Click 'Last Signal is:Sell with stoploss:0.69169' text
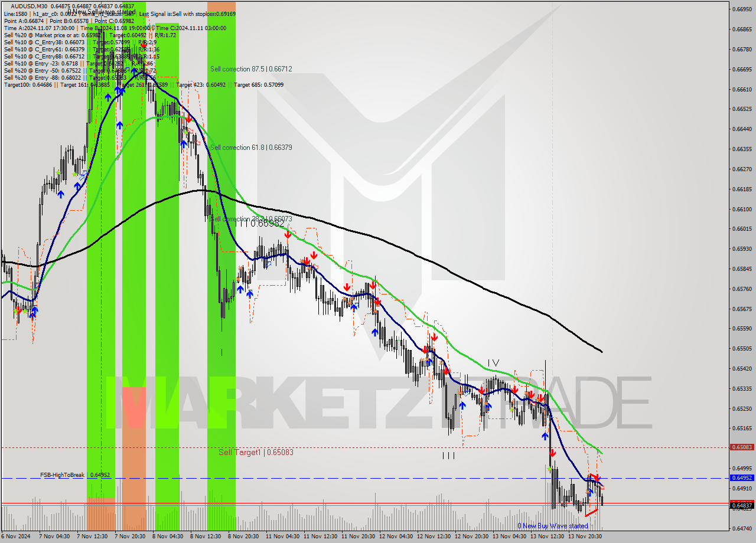Image resolution: width=756 pixels, height=543 pixels. coord(187,14)
